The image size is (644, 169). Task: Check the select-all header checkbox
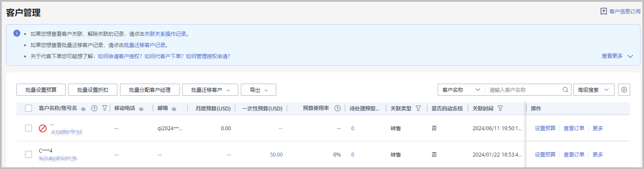(28, 109)
